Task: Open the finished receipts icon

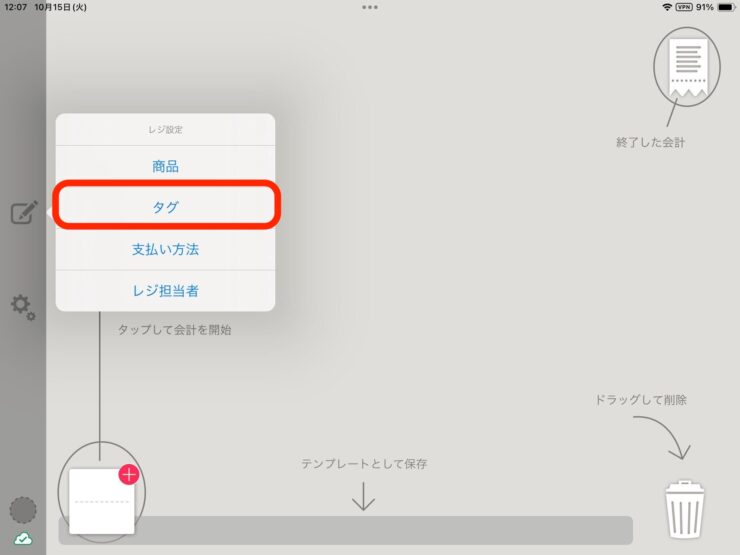Action: [x=688, y=69]
